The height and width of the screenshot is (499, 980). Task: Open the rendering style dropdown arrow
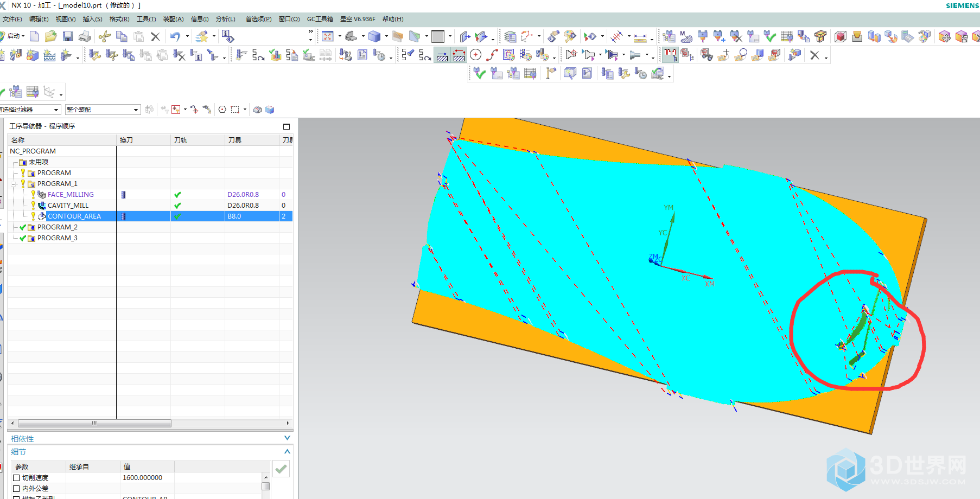pos(386,36)
